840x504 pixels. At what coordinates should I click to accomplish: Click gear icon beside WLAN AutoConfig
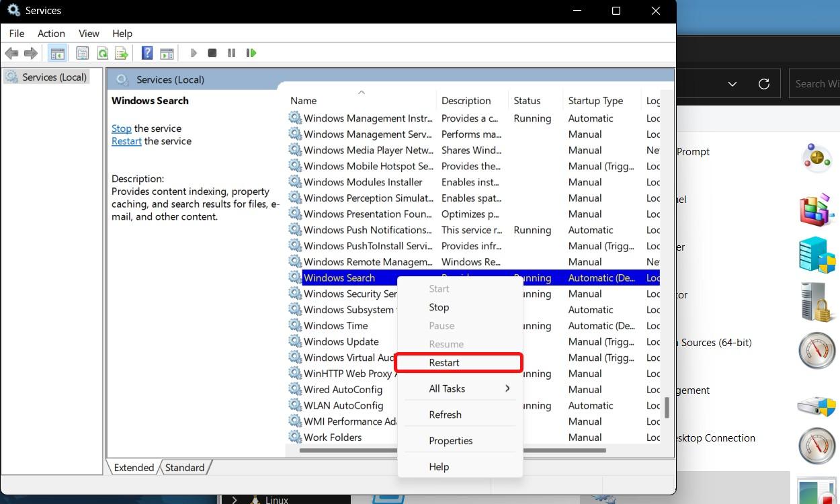[x=295, y=405]
